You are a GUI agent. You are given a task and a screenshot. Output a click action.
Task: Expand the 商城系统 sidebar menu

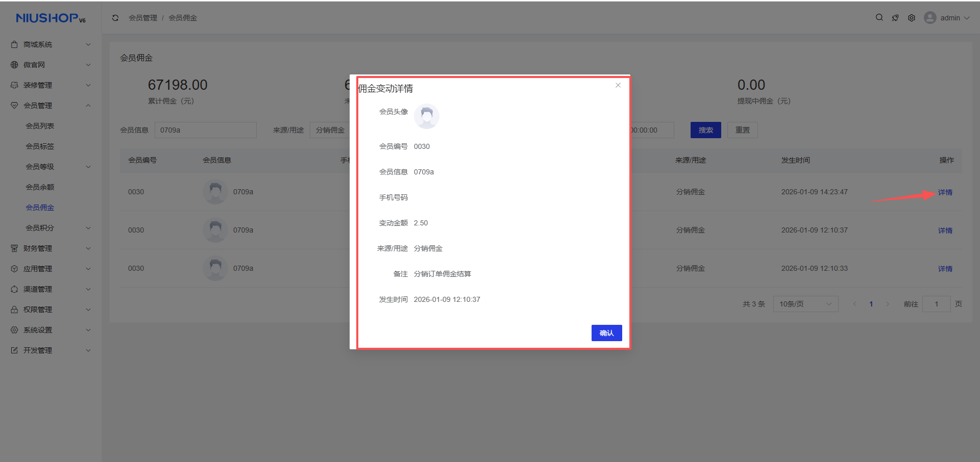pos(51,44)
